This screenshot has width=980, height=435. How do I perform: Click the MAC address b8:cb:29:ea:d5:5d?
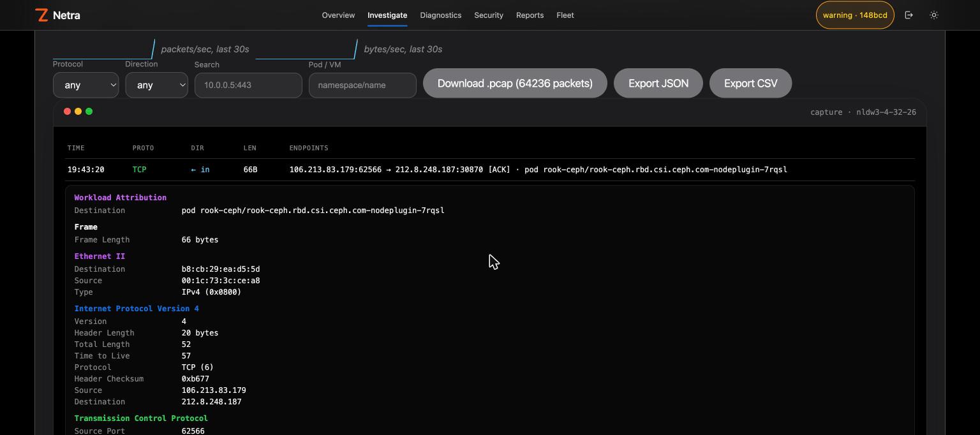pyautogui.click(x=221, y=269)
